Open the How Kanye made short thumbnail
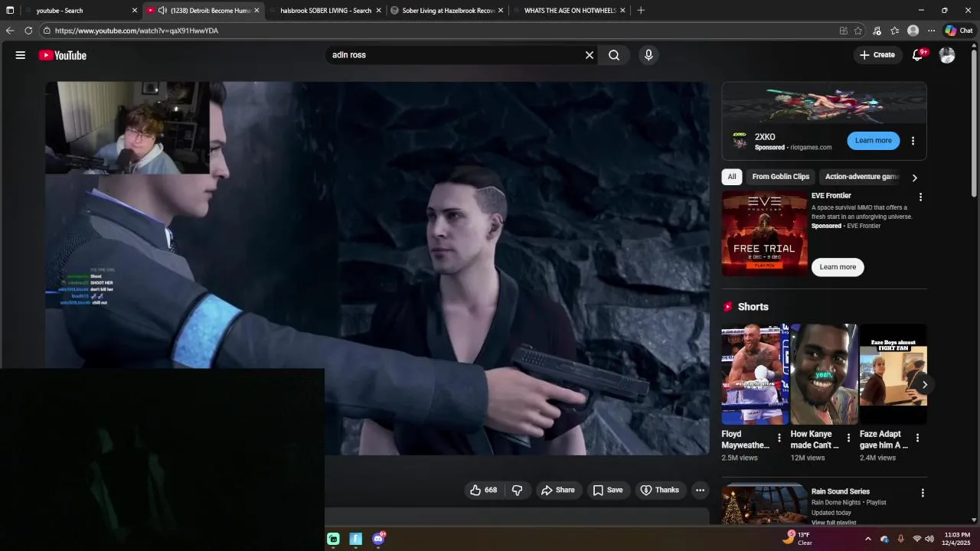The height and width of the screenshot is (551, 980). (824, 374)
